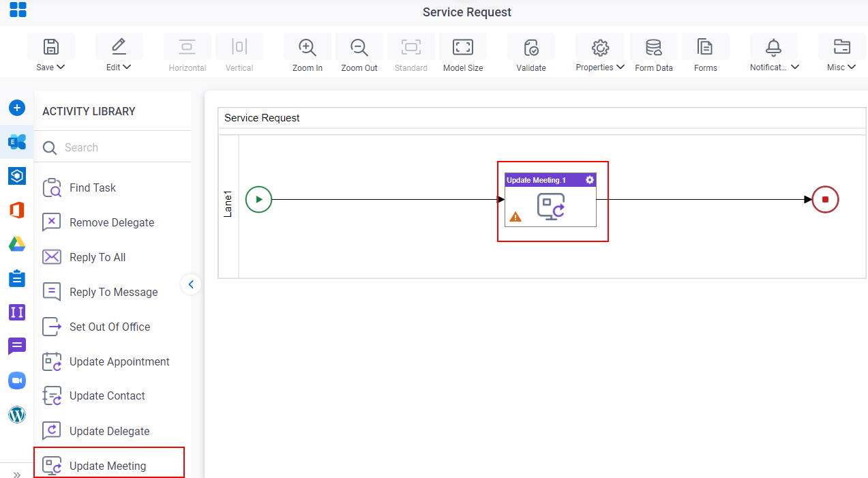Viewport: 868px width, 478px height.
Task: Click the Save toolbar icon
Action: (x=51, y=46)
